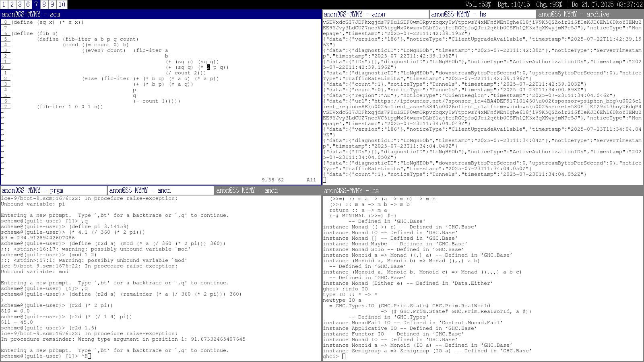
Task: Click the '{-# MINIMAL (>>=) #-}' pragma line
Action: coord(363,216)
